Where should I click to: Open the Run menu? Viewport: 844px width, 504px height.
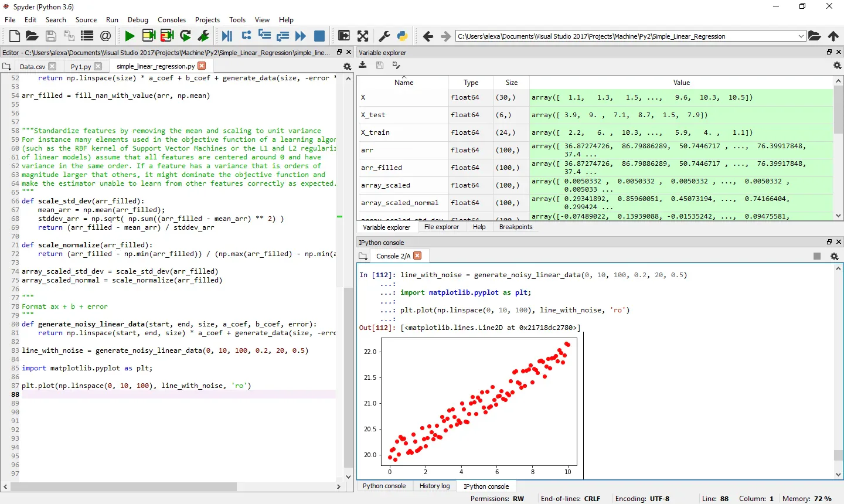(112, 20)
